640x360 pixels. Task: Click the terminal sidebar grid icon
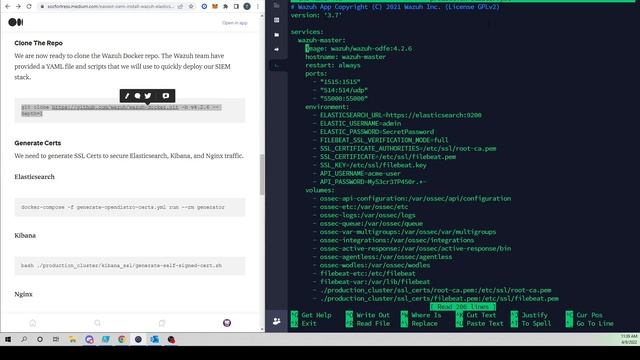point(277,20)
